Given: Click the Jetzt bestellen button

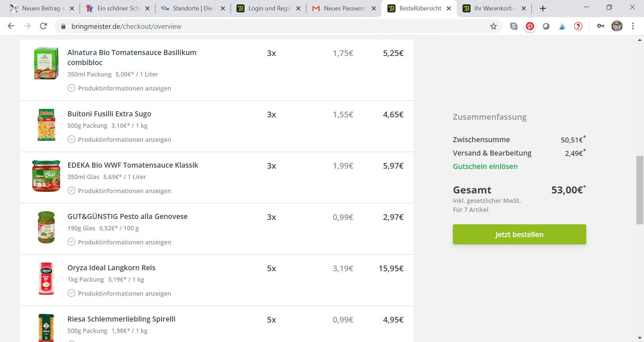Looking at the screenshot, I should click(519, 234).
